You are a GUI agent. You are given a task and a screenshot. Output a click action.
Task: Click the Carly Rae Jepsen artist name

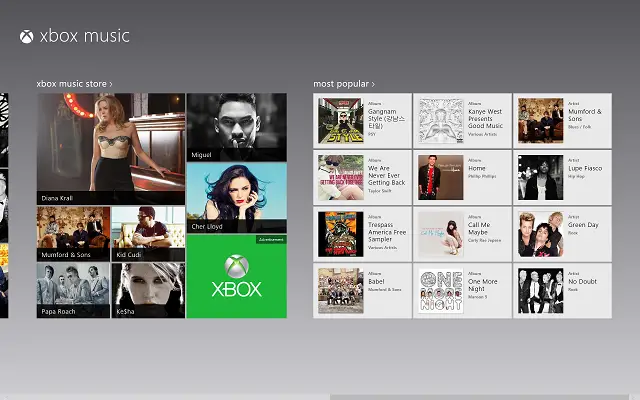point(484,240)
